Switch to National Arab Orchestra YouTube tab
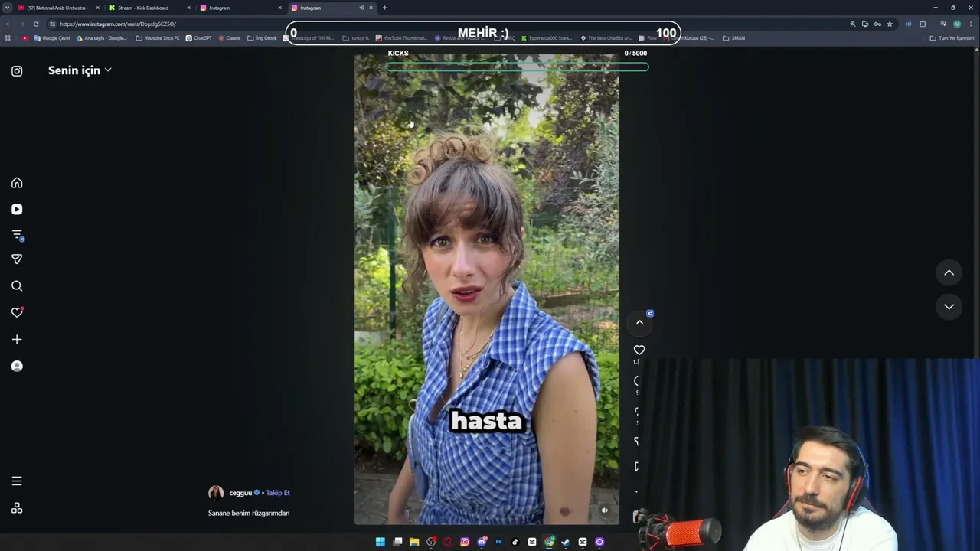Image resolution: width=980 pixels, height=551 pixels. coord(58,8)
